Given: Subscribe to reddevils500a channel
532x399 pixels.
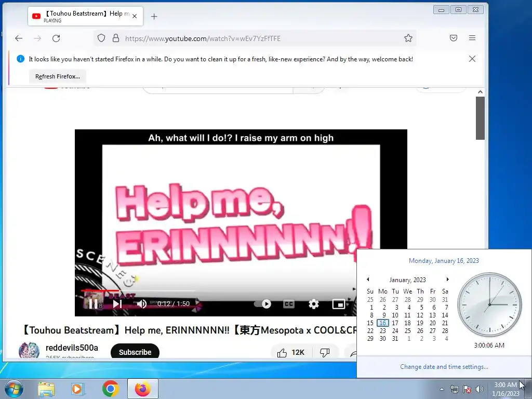Looking at the screenshot, I should tap(135, 352).
